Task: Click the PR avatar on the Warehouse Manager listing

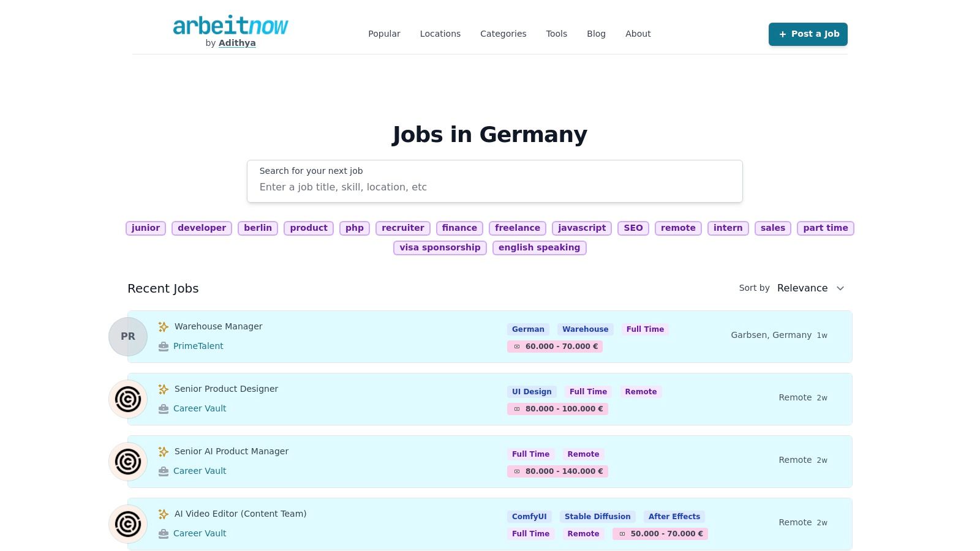Action: [x=128, y=336]
